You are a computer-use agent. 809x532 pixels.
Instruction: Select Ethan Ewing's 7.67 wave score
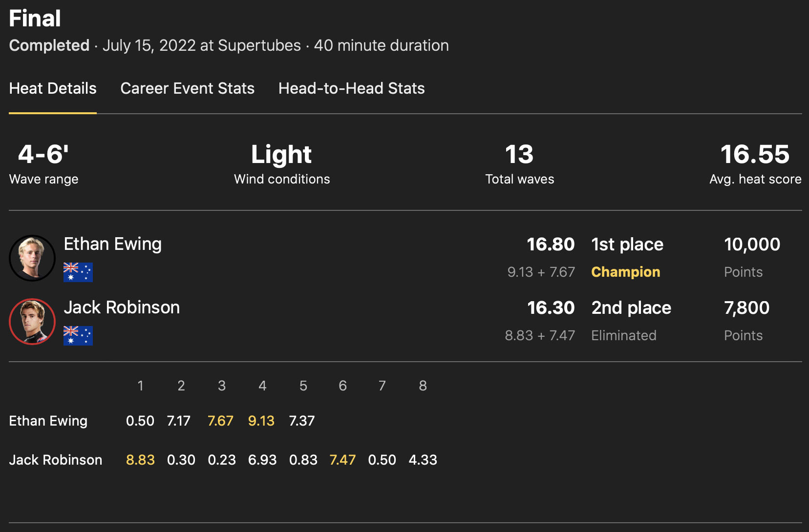pyautogui.click(x=220, y=421)
